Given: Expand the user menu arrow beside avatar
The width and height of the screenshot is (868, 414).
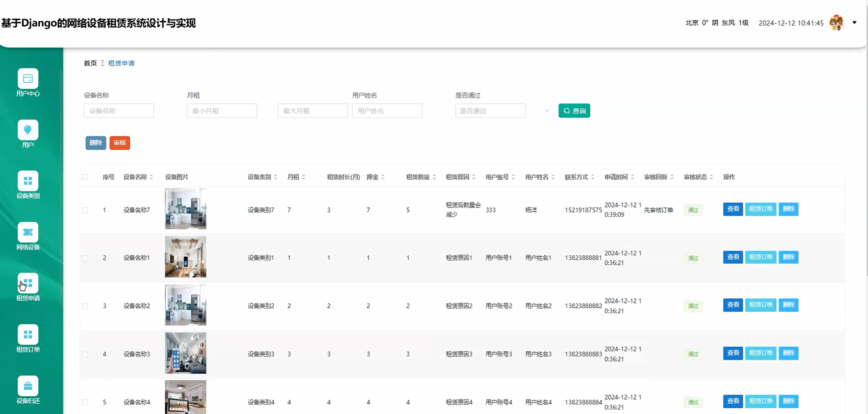Looking at the screenshot, I should tap(855, 23).
